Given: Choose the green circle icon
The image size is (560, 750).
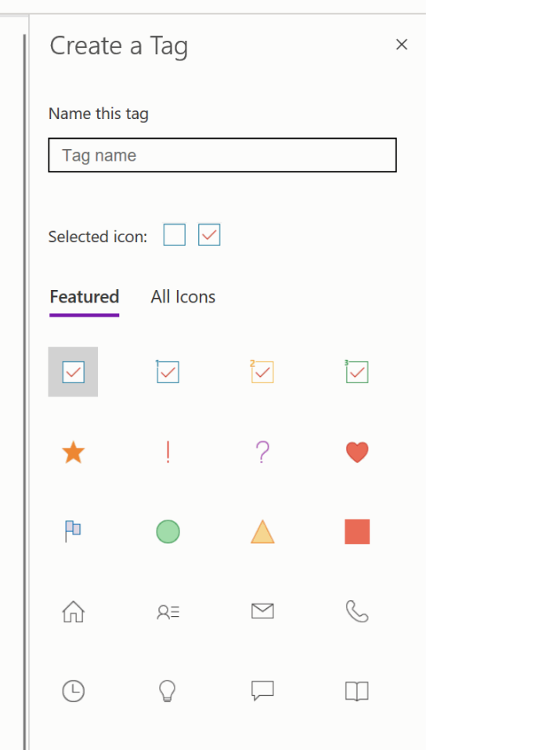Looking at the screenshot, I should click(x=168, y=531).
